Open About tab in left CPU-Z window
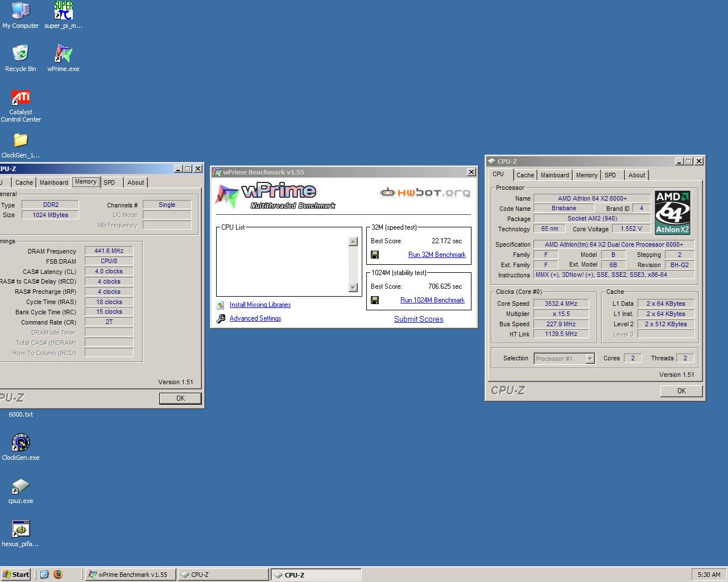The image size is (728, 582). [135, 183]
